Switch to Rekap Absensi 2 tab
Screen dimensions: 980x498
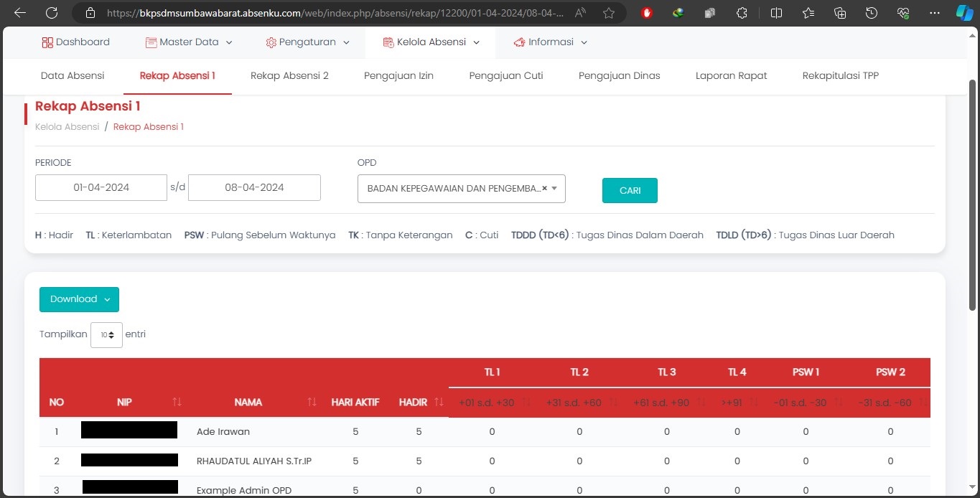(289, 75)
